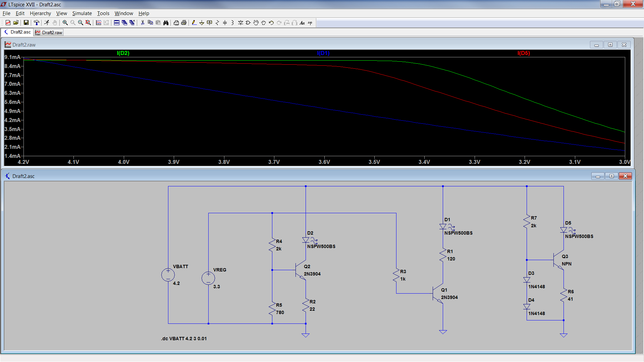The width and height of the screenshot is (644, 362).
Task: Click the Halt simulation hand icon
Action: (55, 23)
